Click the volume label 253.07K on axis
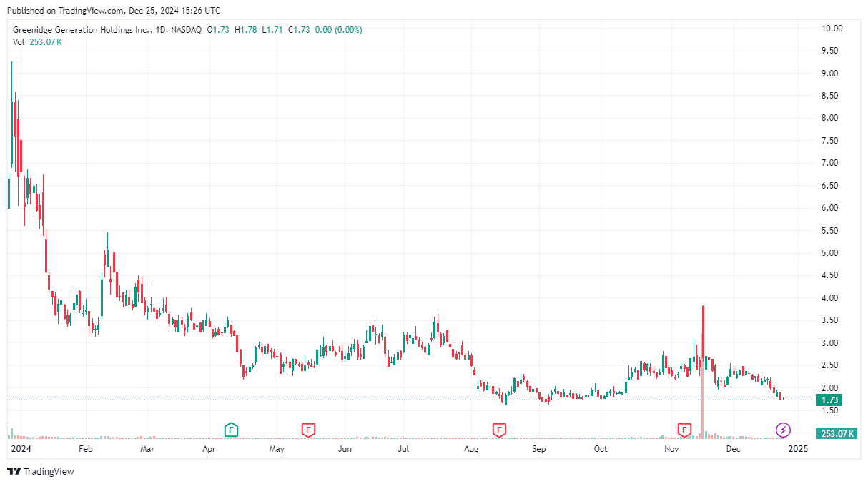This screenshot has height=484, width=868. pyautogui.click(x=837, y=433)
